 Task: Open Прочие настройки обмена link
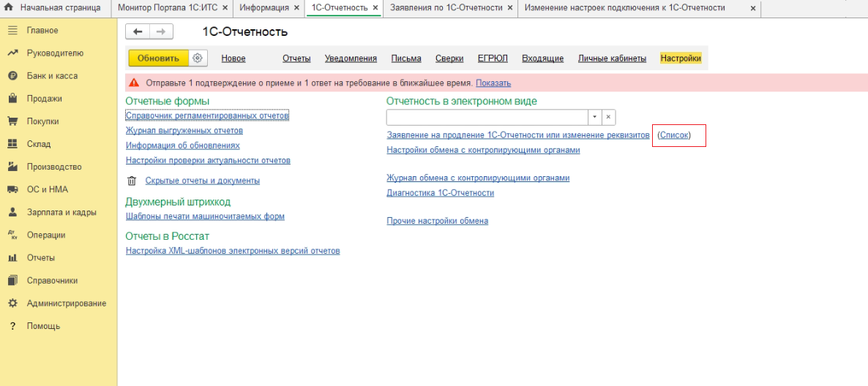(438, 221)
